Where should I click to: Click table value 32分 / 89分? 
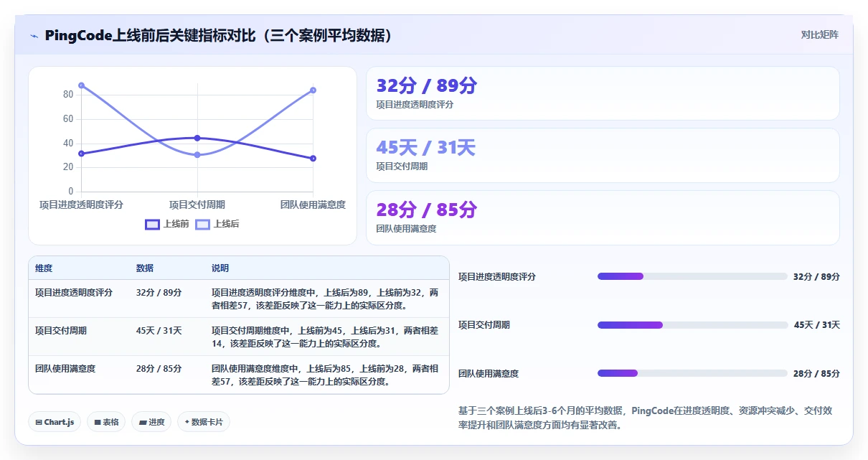[x=159, y=293]
